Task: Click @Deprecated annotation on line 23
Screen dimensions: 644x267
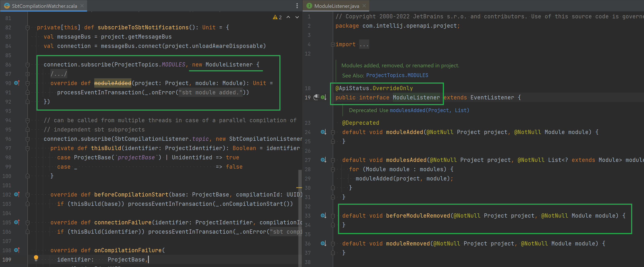Action: [361, 123]
